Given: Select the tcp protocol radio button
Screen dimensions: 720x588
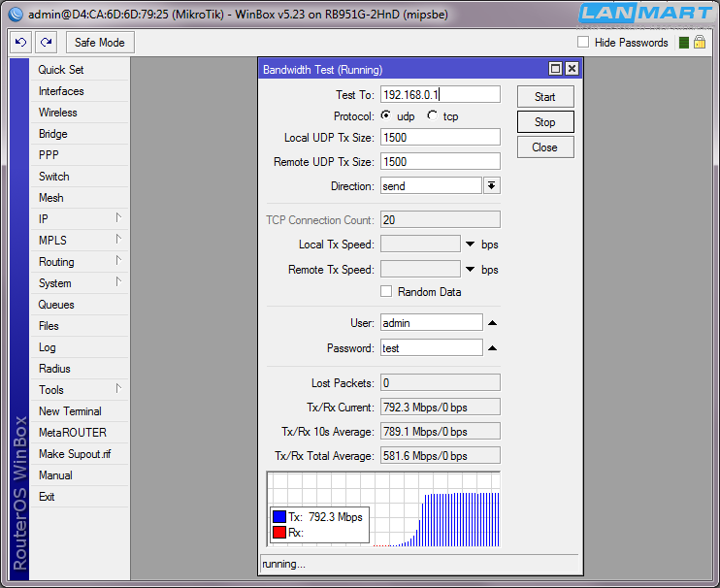Looking at the screenshot, I should pyautogui.click(x=432, y=115).
